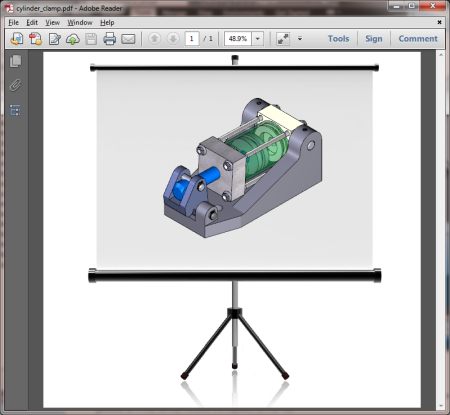Close the Adobe Reader window
Viewport: 450px width, 415px height.
tap(433, 6)
